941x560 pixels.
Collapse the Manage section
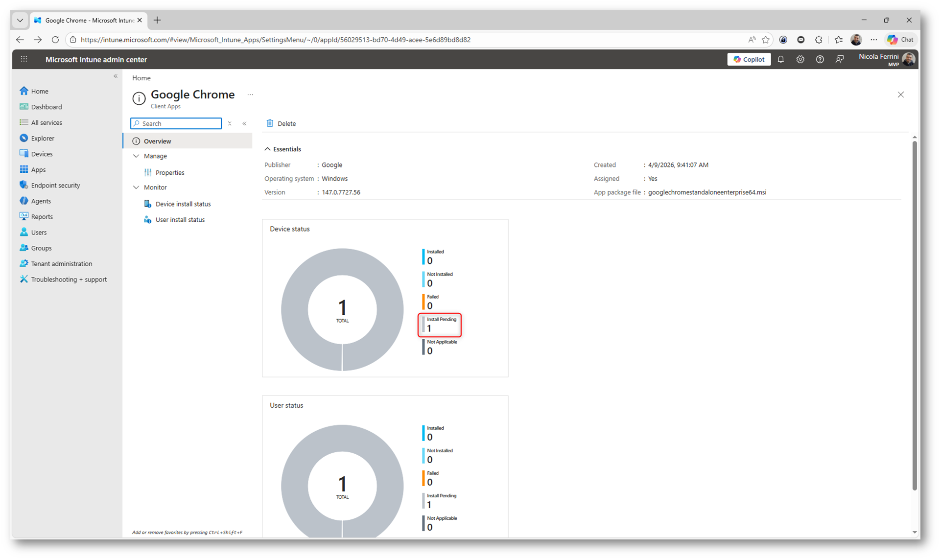pyautogui.click(x=137, y=156)
